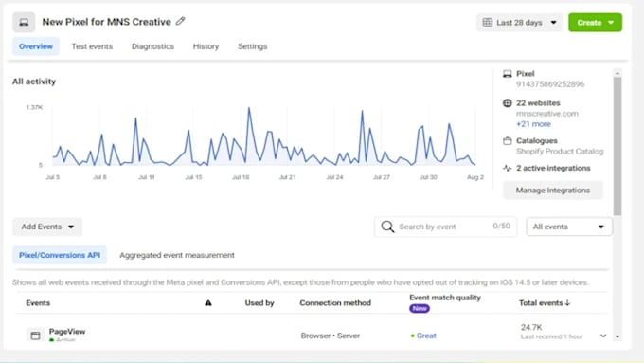Open the Settings tab
The image size is (644, 363).
[252, 46]
